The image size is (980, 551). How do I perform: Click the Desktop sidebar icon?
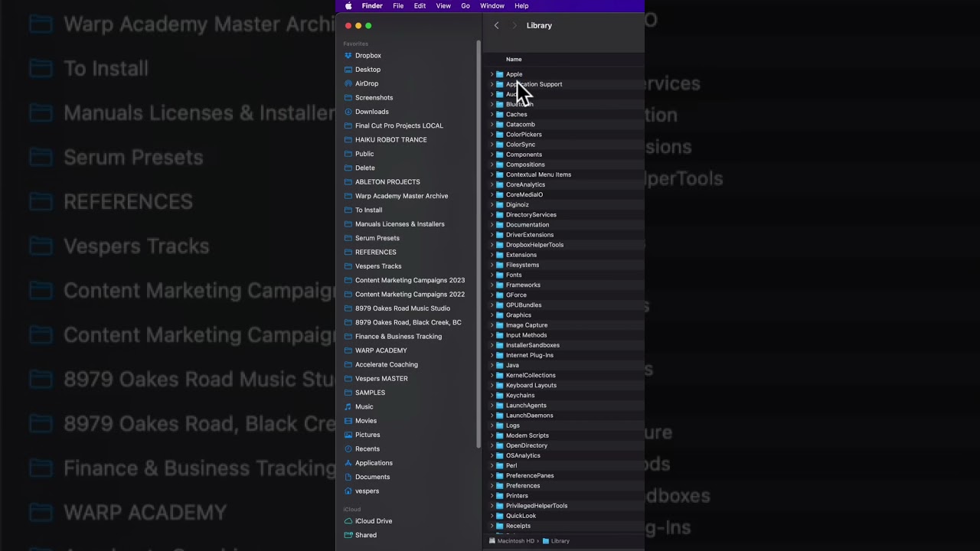click(348, 70)
